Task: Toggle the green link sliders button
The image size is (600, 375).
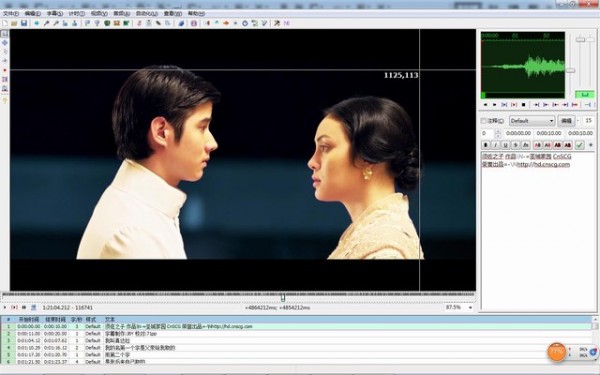Action: pos(585,94)
